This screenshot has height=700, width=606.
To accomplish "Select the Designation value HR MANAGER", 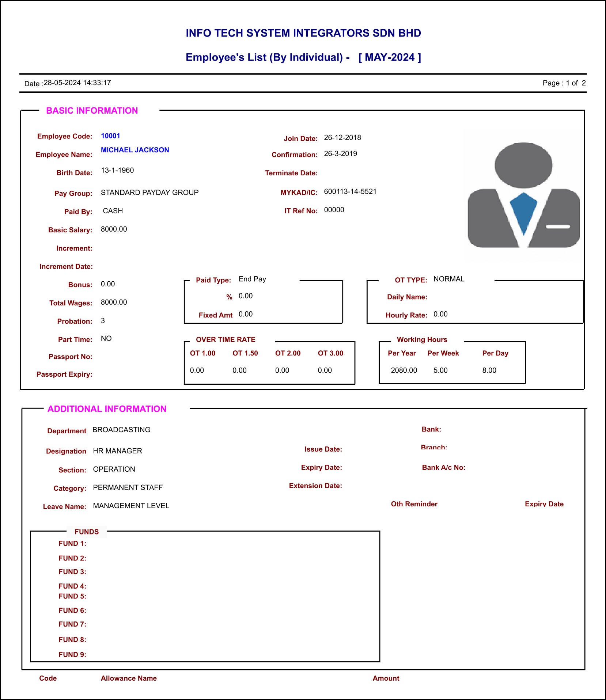I will coord(117,451).
